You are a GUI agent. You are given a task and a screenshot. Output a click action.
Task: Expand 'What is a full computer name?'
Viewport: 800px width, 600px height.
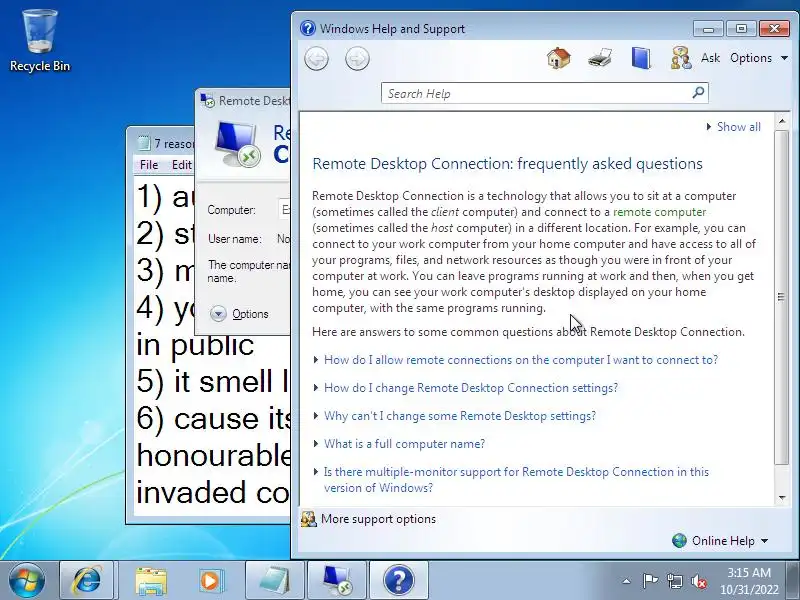click(405, 444)
